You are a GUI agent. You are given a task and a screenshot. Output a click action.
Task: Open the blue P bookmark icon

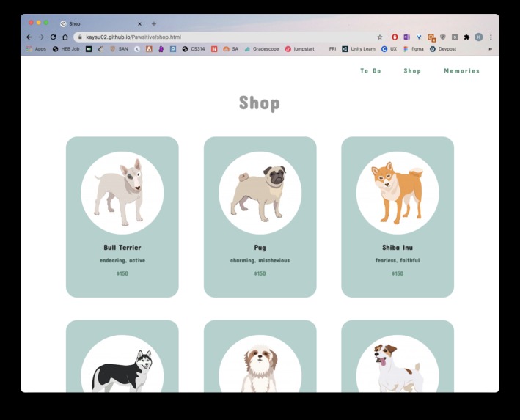pyautogui.click(x=173, y=49)
